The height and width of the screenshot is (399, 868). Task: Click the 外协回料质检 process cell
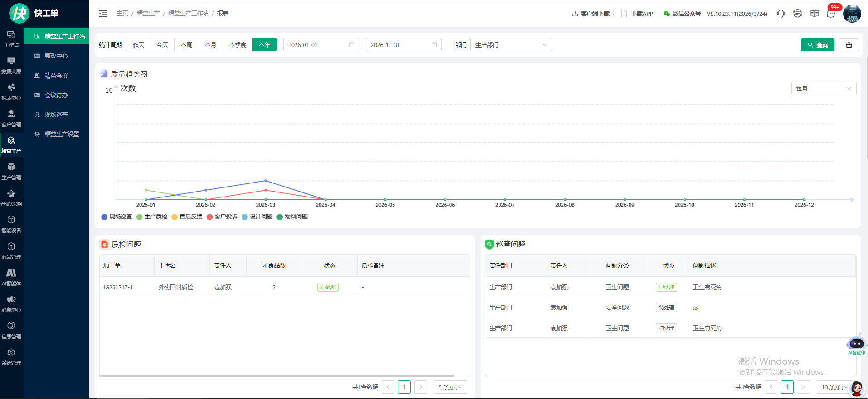click(x=176, y=287)
